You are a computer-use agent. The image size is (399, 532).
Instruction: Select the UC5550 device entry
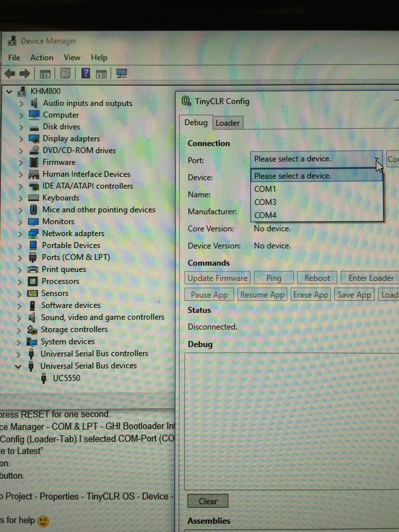tap(66, 378)
